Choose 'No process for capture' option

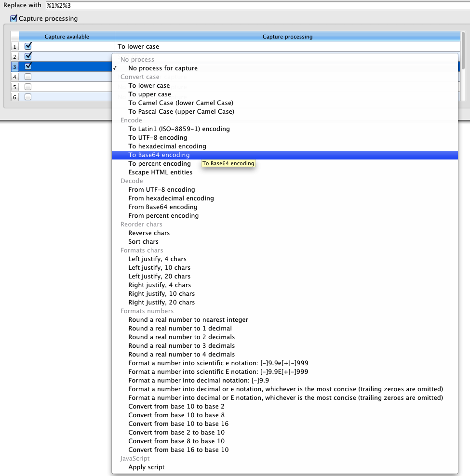163,68
